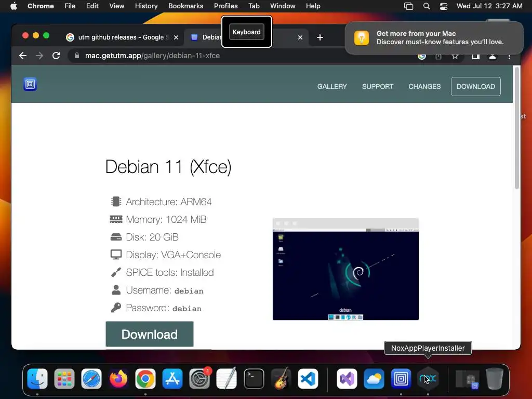The height and width of the screenshot is (399, 532).
Task: Click the address bar URL
Action: (152, 56)
